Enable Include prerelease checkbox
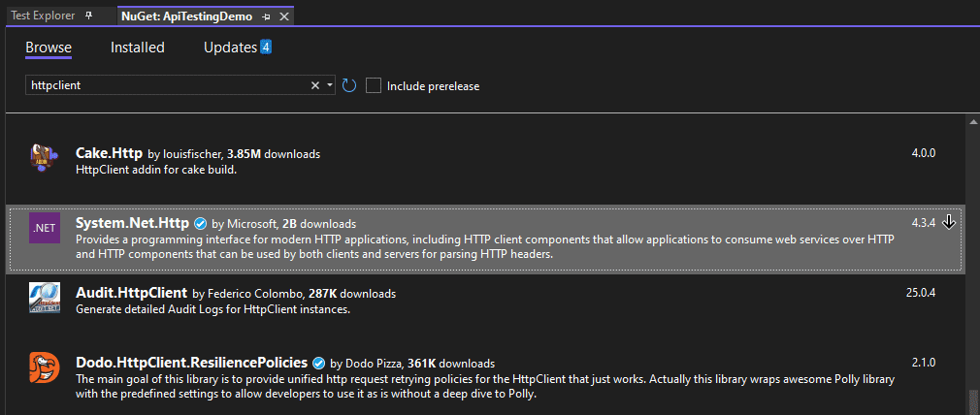Screen dimensions: 980x415 pyautogui.click(x=374, y=85)
